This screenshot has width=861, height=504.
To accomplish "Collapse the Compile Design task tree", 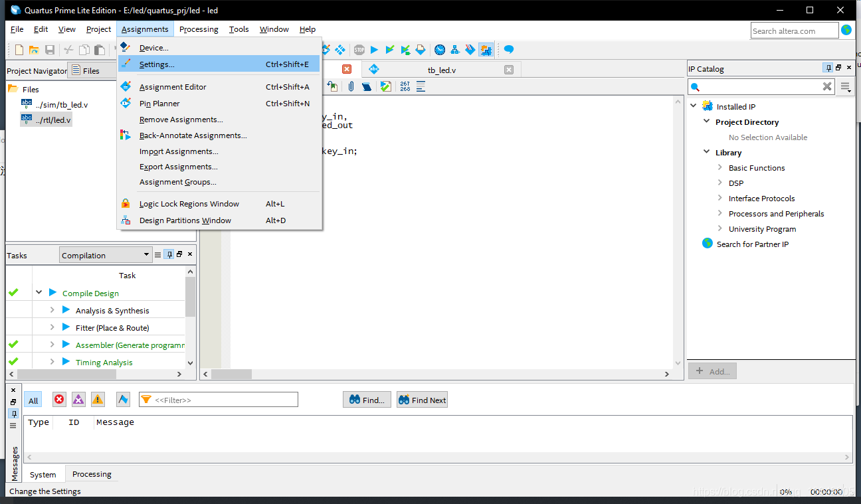I will [x=39, y=292].
